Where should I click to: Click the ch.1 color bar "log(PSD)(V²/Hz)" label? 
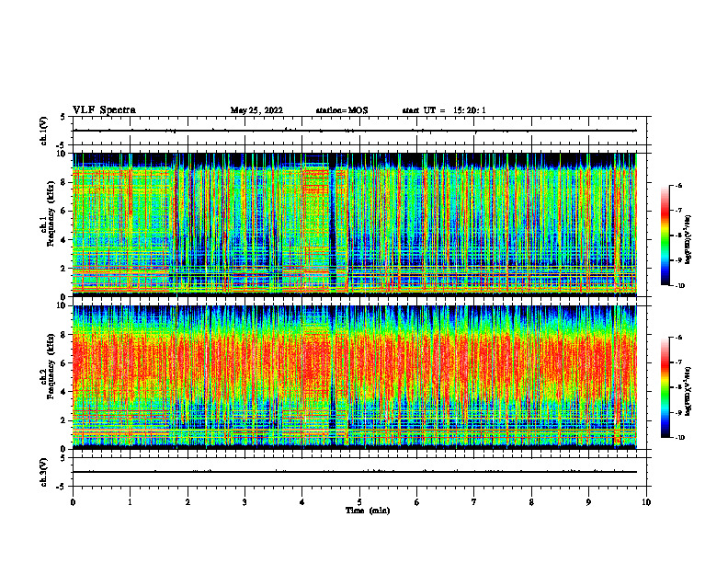688,240
